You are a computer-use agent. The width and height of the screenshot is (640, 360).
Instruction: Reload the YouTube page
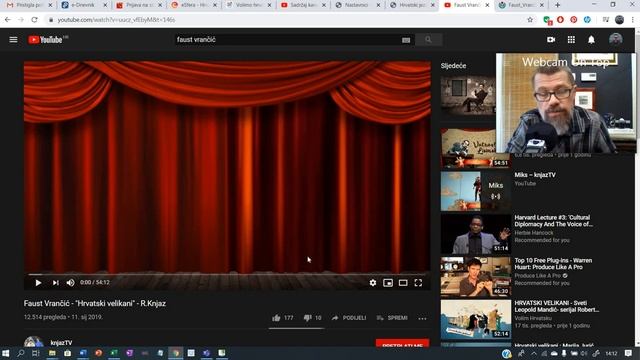pyautogui.click(x=35, y=20)
